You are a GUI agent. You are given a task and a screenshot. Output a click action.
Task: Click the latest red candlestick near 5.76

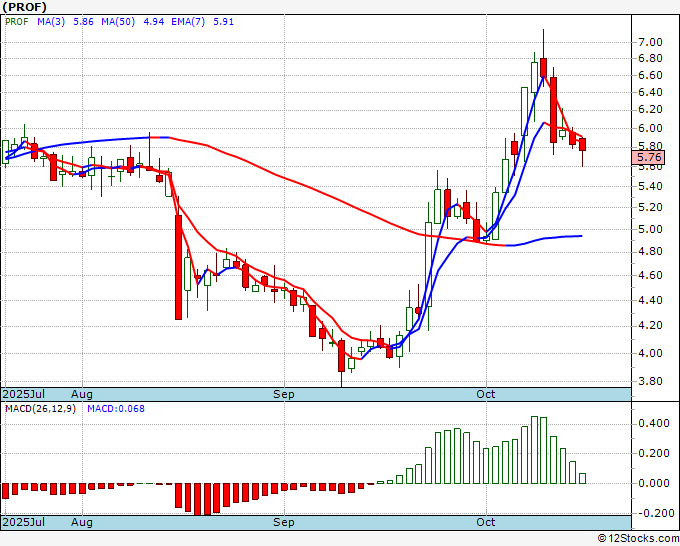click(582, 144)
